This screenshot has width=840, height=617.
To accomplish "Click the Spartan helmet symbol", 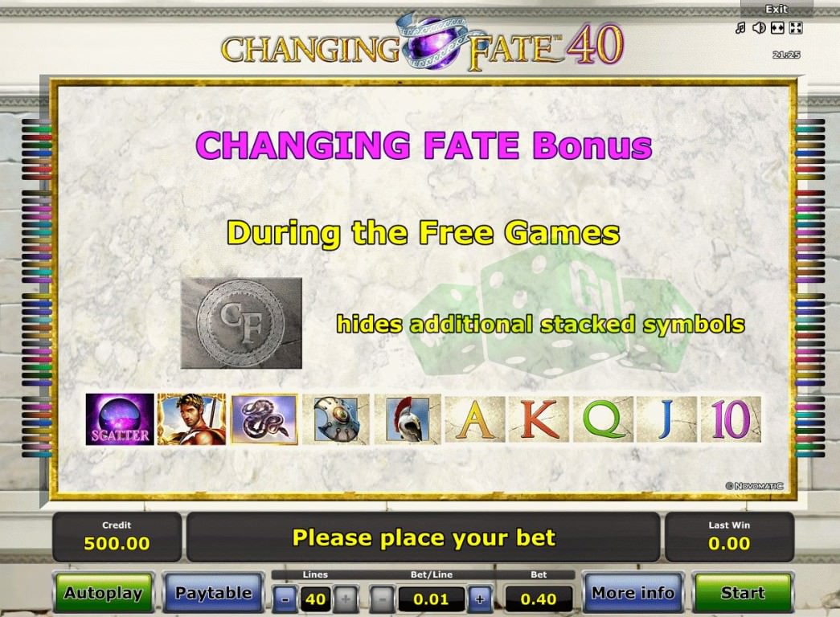I will [x=408, y=419].
